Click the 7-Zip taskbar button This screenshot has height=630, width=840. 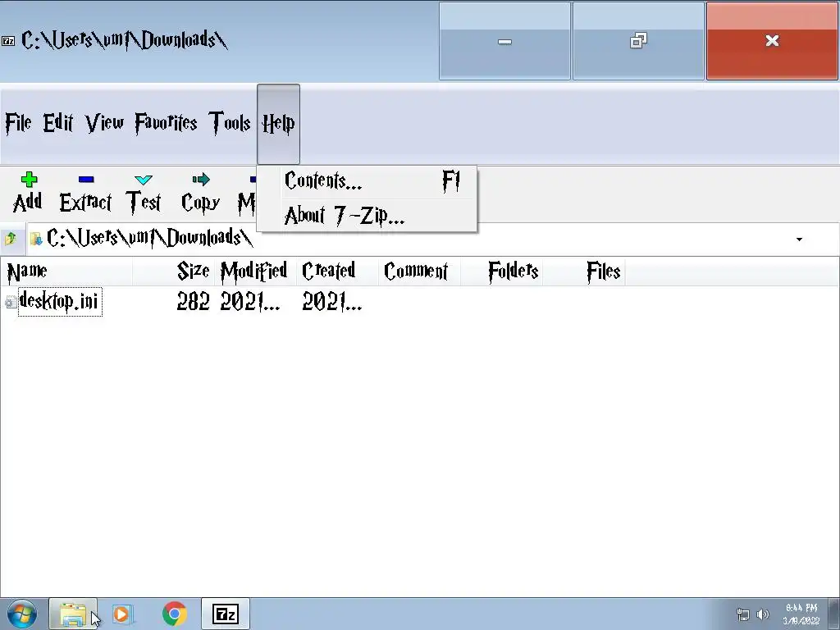coord(226,614)
